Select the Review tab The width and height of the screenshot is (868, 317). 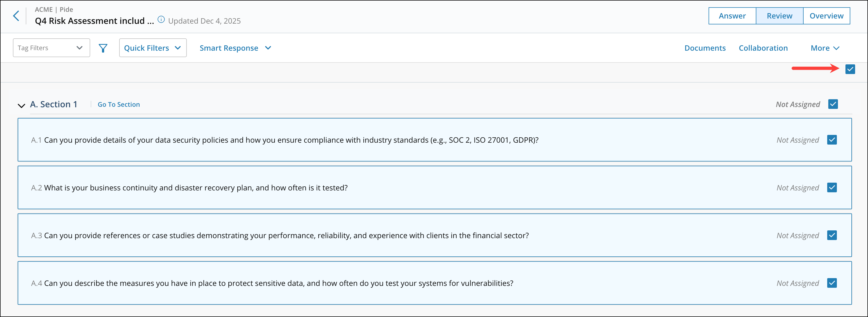(x=779, y=16)
